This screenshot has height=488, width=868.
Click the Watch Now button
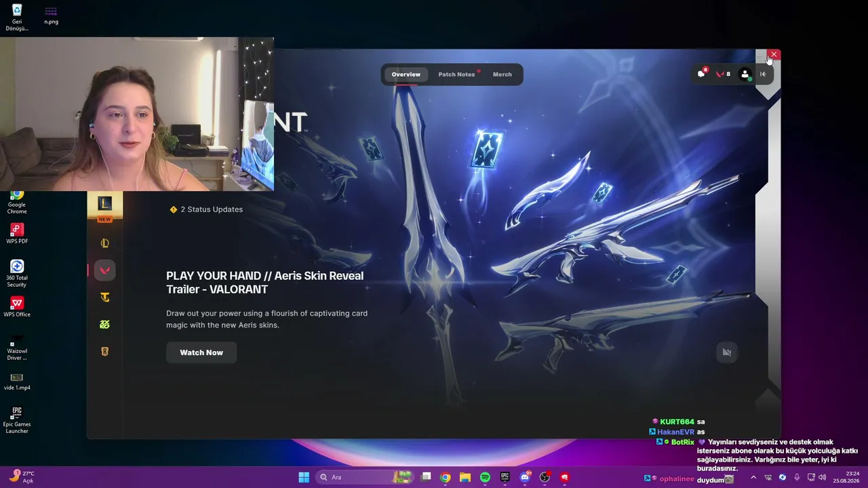point(201,352)
